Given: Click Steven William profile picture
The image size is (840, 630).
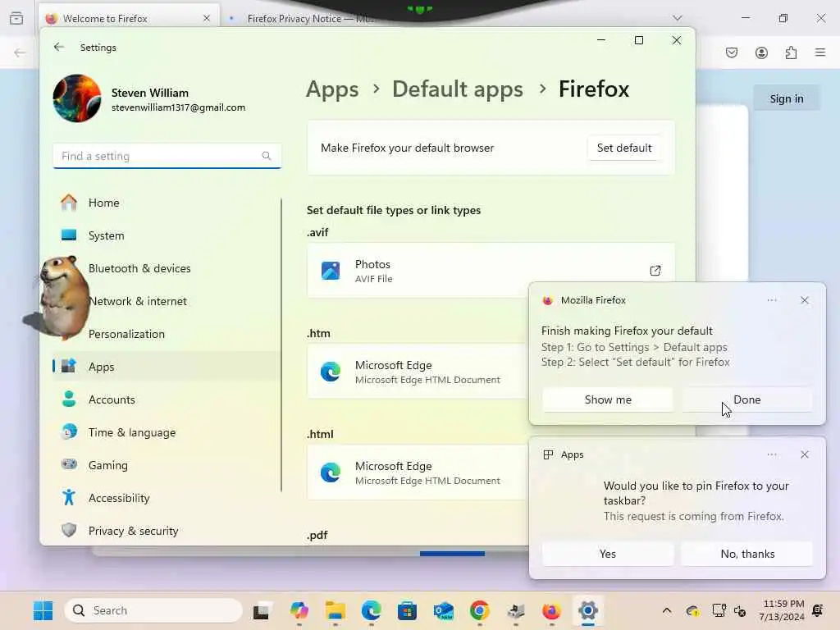Looking at the screenshot, I should [77, 98].
